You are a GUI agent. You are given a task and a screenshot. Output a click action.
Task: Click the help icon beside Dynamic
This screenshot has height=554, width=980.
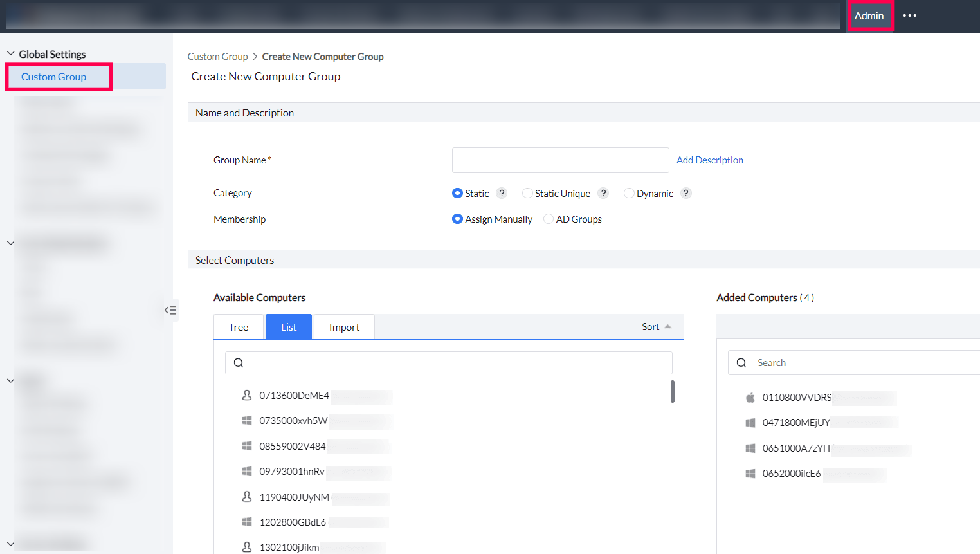tap(685, 193)
